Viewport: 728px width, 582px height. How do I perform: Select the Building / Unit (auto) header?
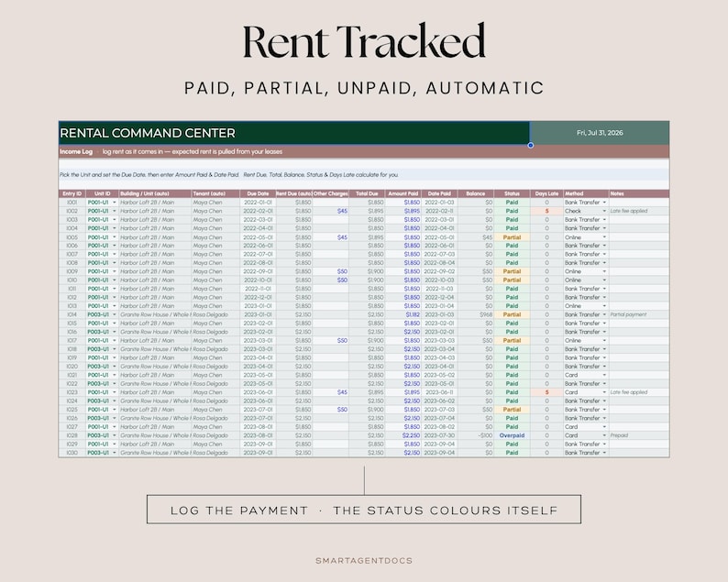pyautogui.click(x=155, y=193)
